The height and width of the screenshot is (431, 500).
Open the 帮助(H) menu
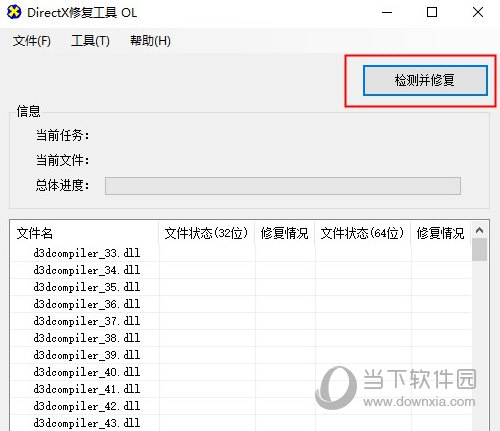coord(150,41)
